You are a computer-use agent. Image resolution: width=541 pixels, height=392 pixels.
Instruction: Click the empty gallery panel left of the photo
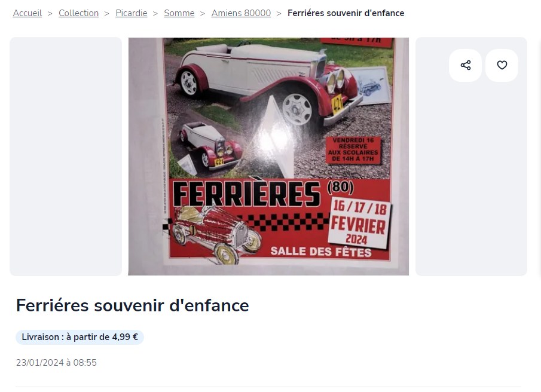point(66,157)
